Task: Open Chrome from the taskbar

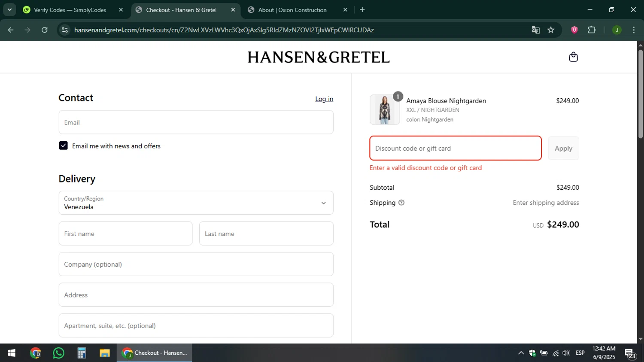Action: pos(36,353)
